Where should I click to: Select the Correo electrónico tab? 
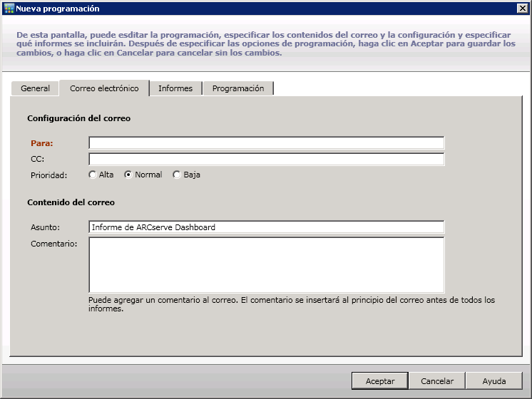click(x=104, y=88)
